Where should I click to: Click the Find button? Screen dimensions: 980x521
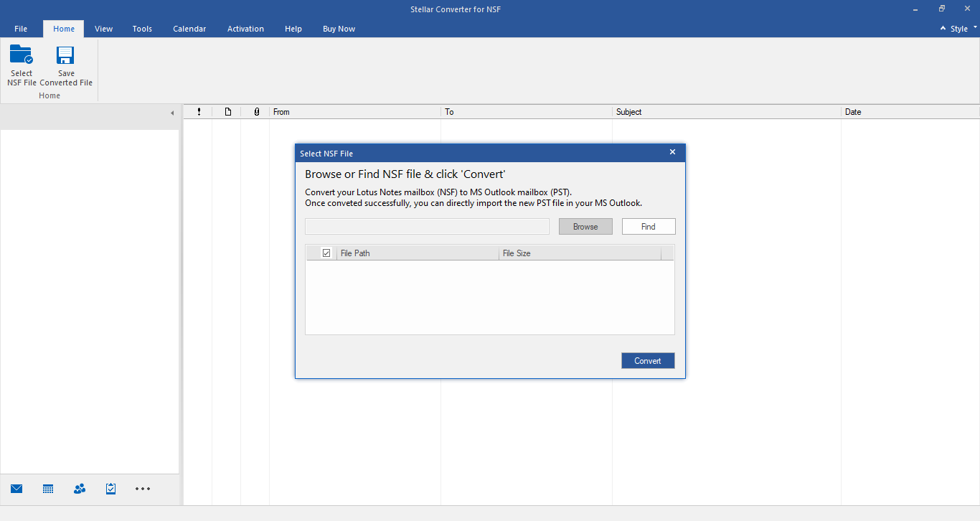(648, 226)
